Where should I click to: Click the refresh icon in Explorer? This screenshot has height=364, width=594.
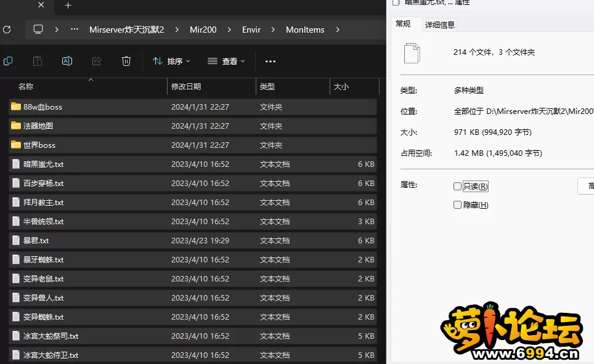(7, 30)
